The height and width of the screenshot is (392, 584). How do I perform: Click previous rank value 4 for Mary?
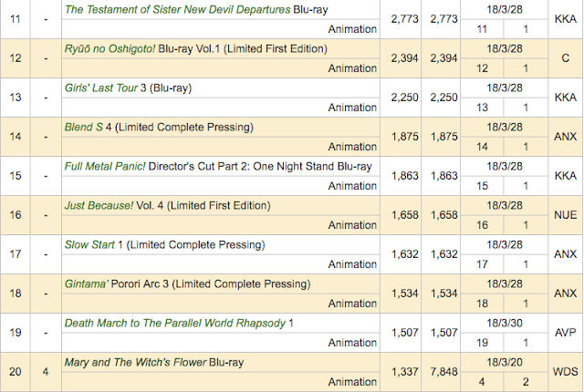46,372
